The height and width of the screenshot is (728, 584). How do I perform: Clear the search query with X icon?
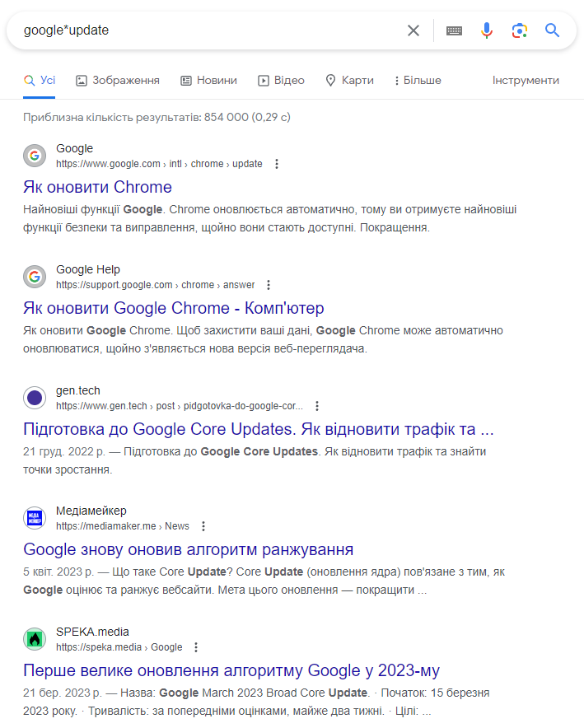point(413,30)
